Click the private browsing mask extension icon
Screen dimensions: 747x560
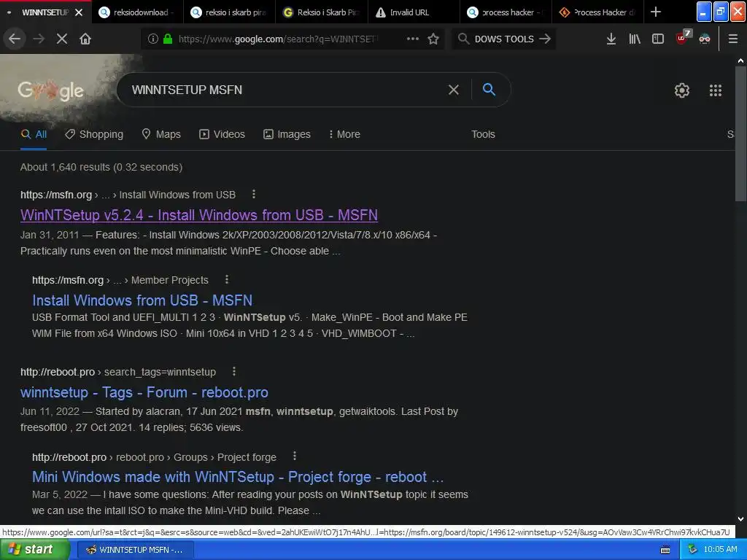coord(705,39)
